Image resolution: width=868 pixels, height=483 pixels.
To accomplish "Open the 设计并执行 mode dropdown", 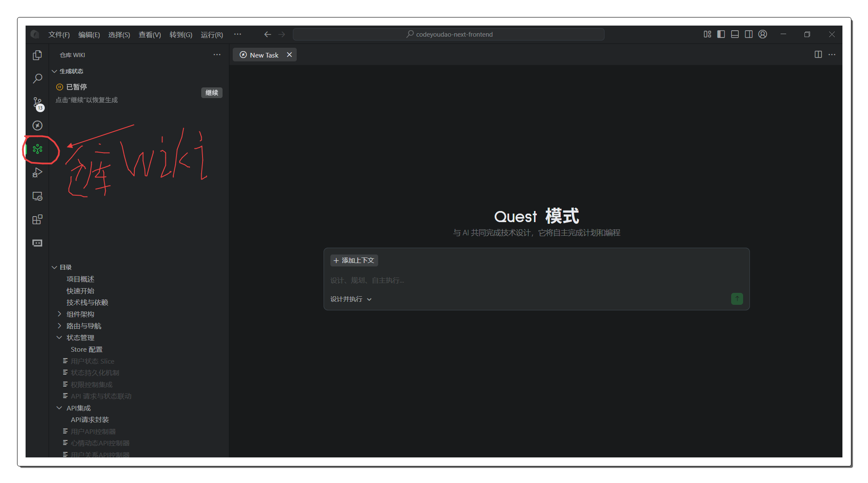I will click(x=351, y=299).
